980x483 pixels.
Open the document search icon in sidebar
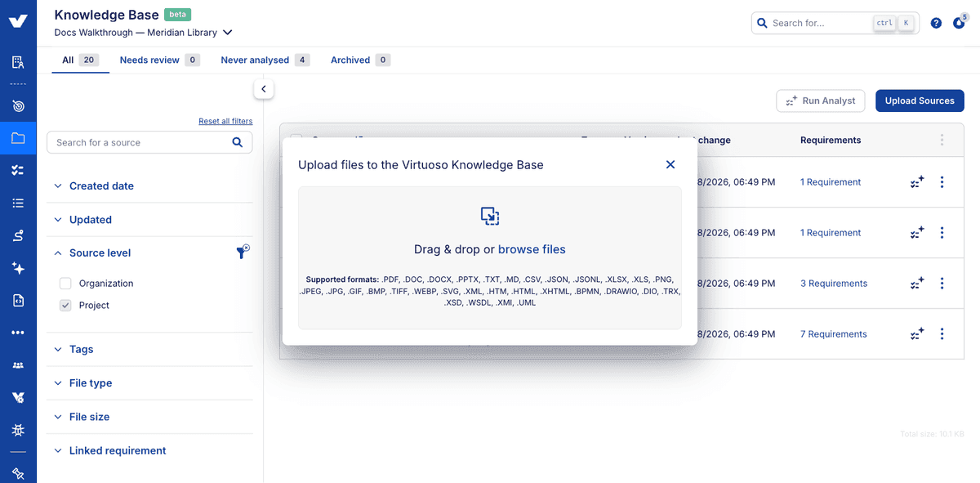[x=18, y=62]
